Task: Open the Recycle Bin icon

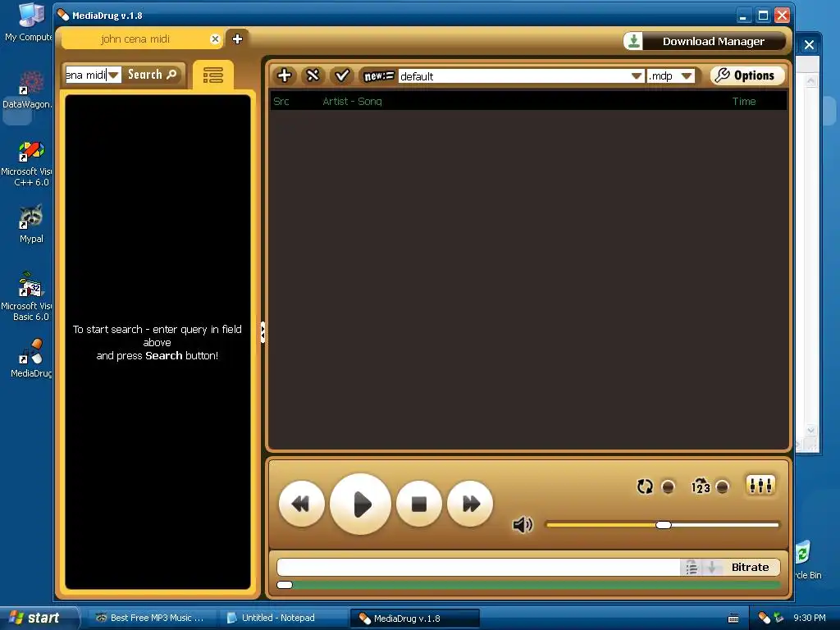Action: tap(806, 559)
